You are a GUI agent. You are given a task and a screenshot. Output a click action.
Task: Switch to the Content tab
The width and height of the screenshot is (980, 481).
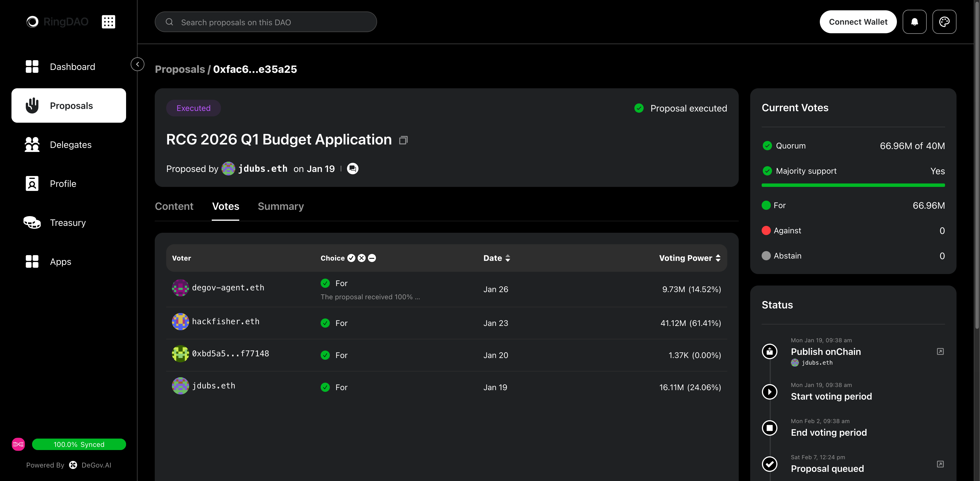point(174,206)
